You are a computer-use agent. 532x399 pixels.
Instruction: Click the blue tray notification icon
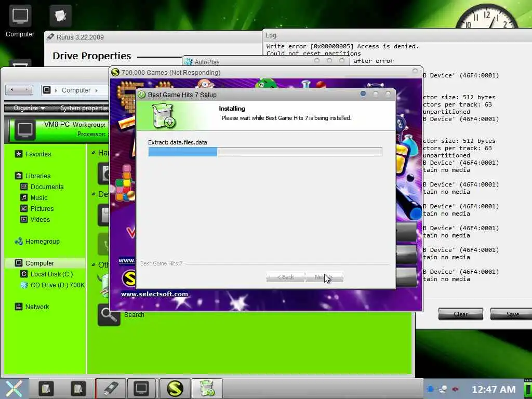[430, 389]
